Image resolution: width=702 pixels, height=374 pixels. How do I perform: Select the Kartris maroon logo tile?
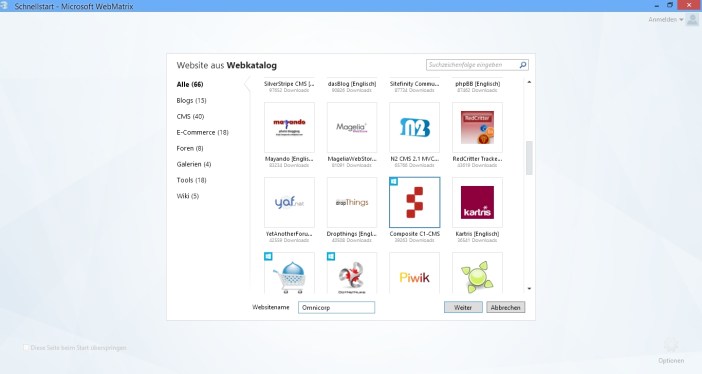coord(477,202)
